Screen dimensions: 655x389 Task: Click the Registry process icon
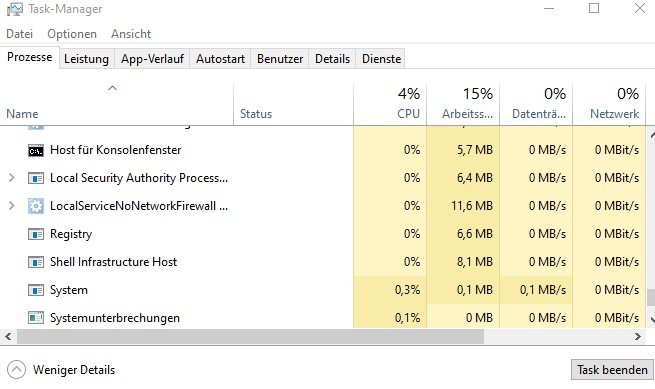click(36, 234)
